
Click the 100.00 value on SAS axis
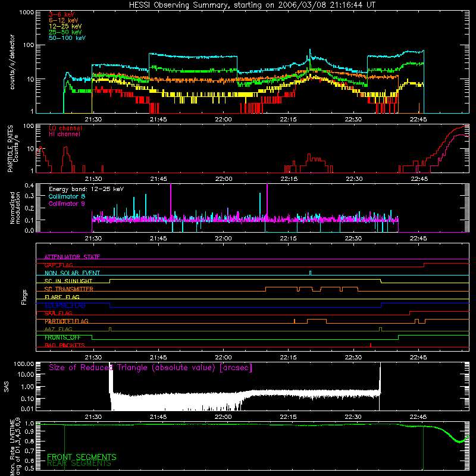click(24, 364)
